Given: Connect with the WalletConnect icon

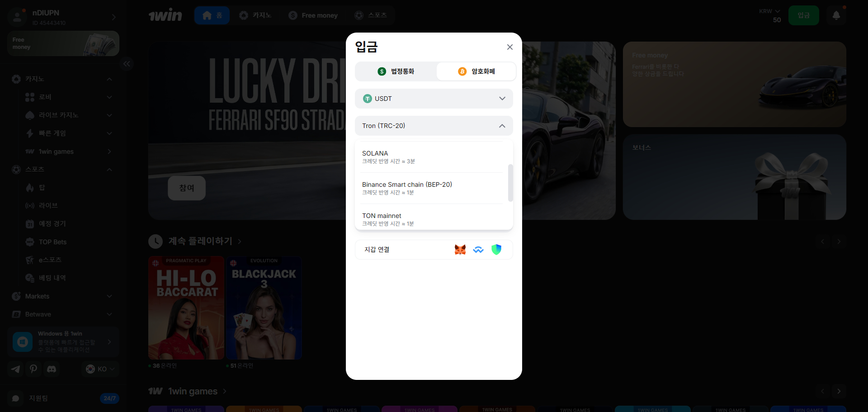Looking at the screenshot, I should [478, 250].
